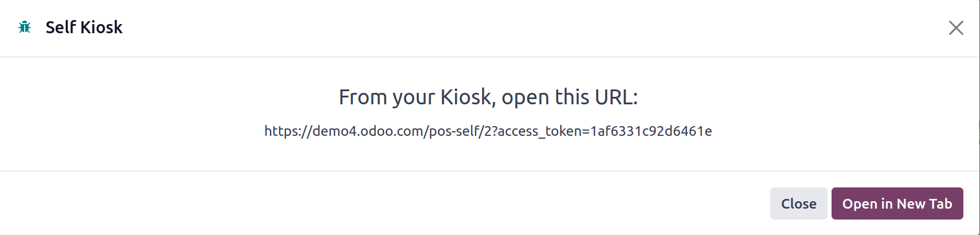Click the "From your Kiosk" heading

coord(488,97)
